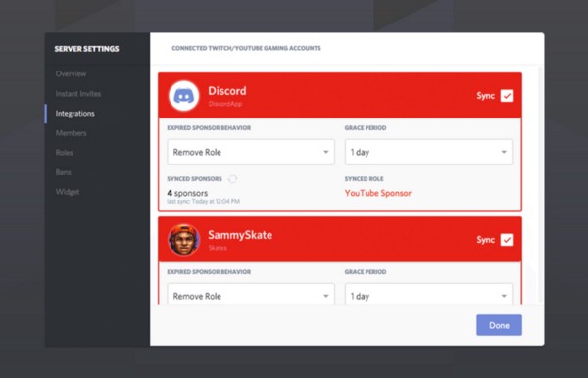This screenshot has height=378, width=588.
Task: Open Discord's Expired Sponsor Behavior dropdown
Action: coord(251,152)
